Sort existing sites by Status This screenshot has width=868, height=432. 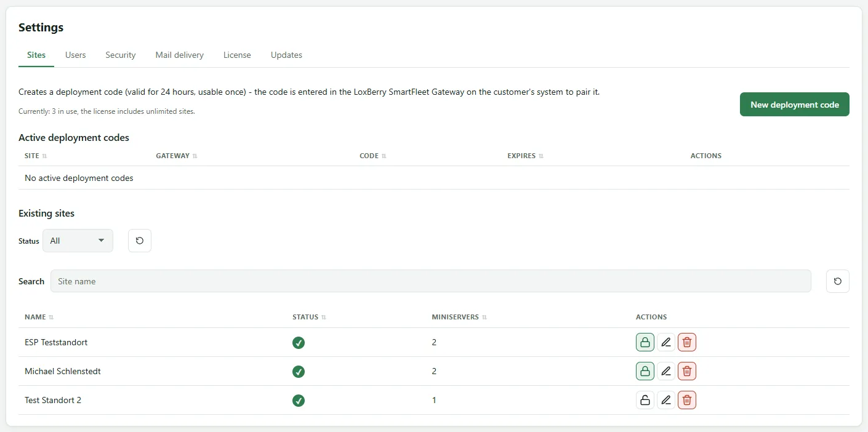pos(309,317)
